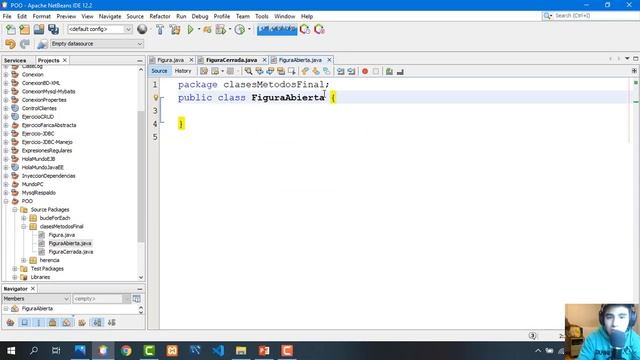
Task: Click the Navigator JavaDoc window toggle icon
Action: pos(136,299)
